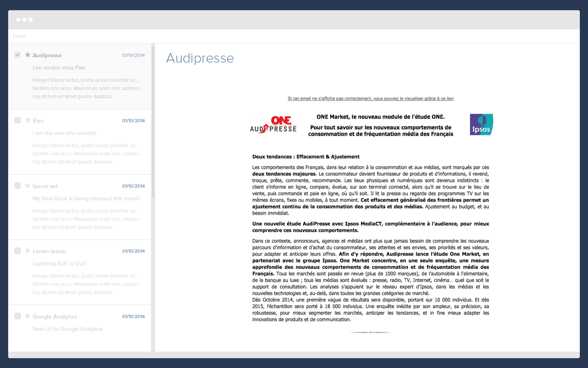Click the date on the Google Analytics email

coord(134,316)
